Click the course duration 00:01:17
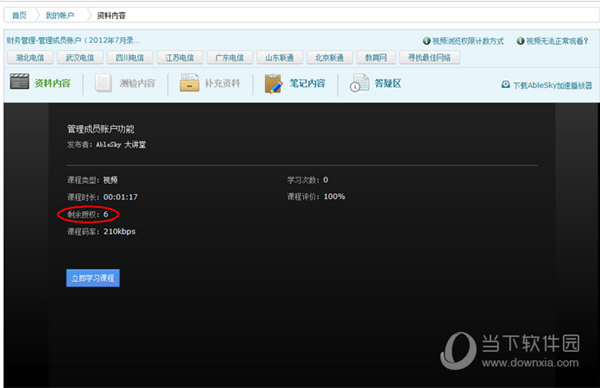This screenshot has height=388, width=600. [x=121, y=197]
